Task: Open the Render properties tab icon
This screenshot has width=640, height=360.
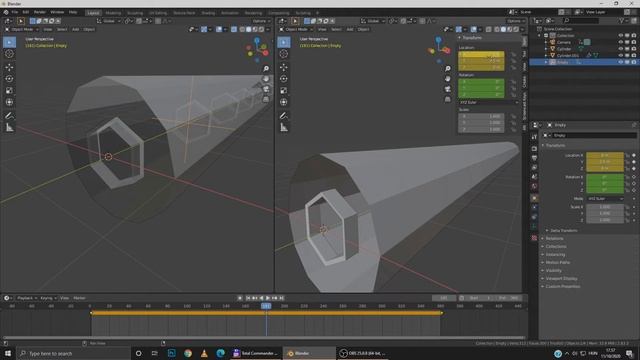Action: tap(534, 149)
